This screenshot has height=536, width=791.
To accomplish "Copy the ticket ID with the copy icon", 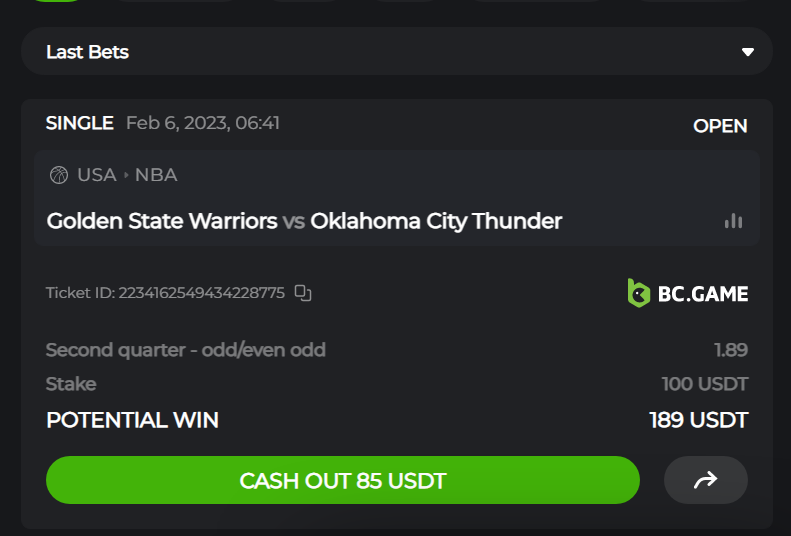I will [x=303, y=293].
